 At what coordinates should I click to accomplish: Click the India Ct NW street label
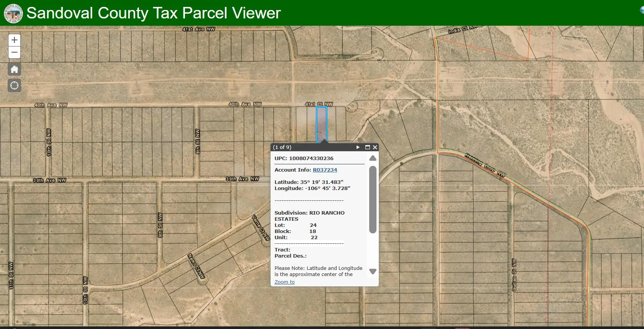462,29
